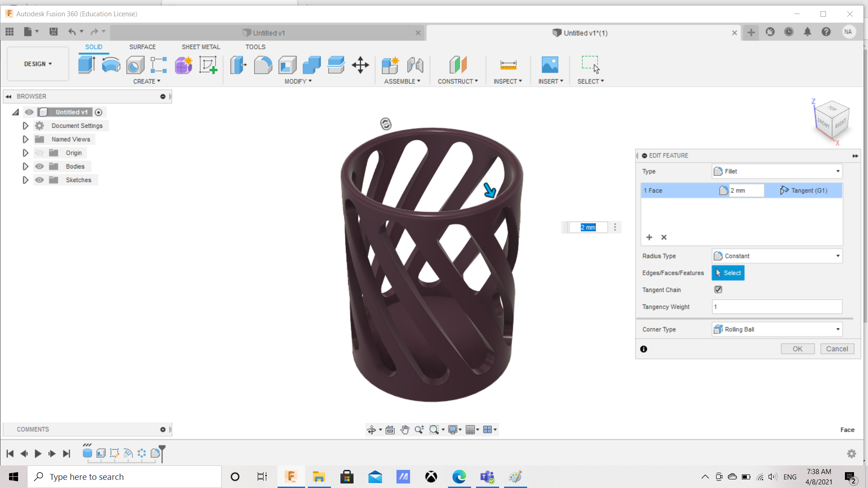
Task: Open the MODIFY menu dropdown
Action: (298, 81)
